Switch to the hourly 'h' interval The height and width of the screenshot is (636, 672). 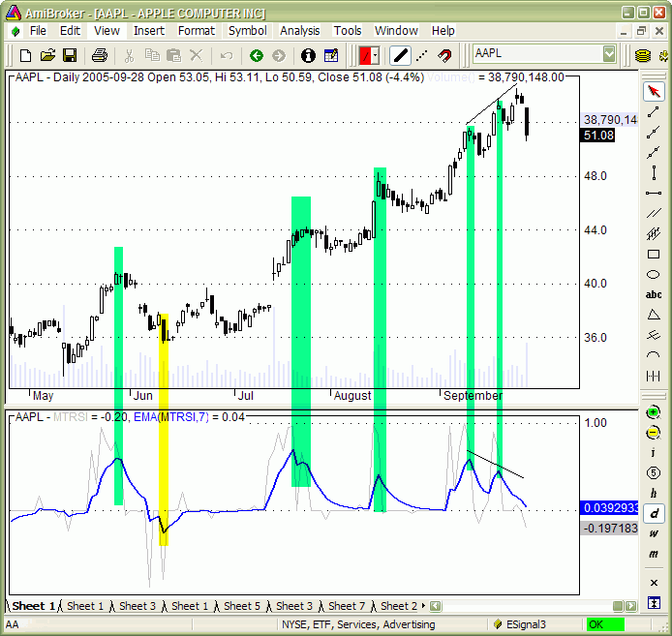click(654, 493)
